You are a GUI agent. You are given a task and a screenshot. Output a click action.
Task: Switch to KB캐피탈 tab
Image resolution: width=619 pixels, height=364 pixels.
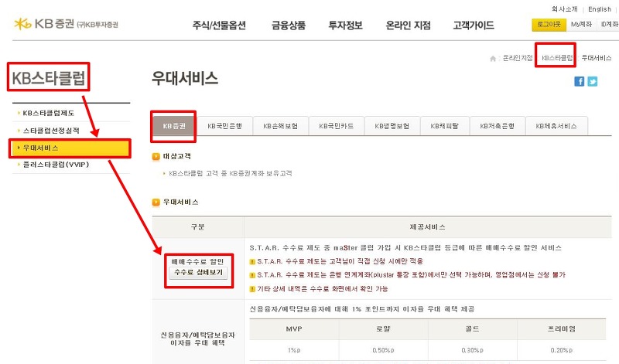pyautogui.click(x=444, y=126)
